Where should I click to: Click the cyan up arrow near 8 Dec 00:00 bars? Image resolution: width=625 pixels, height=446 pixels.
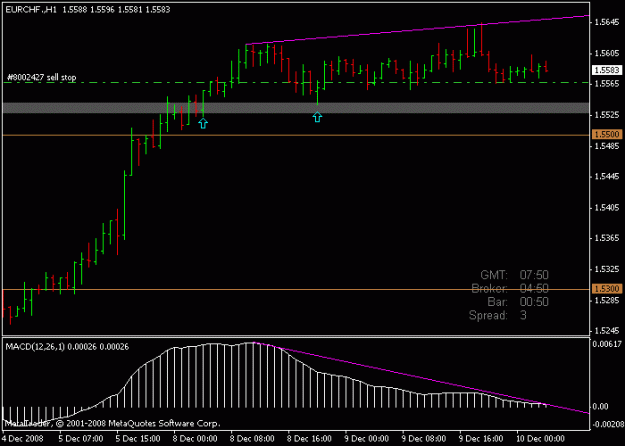point(203,124)
